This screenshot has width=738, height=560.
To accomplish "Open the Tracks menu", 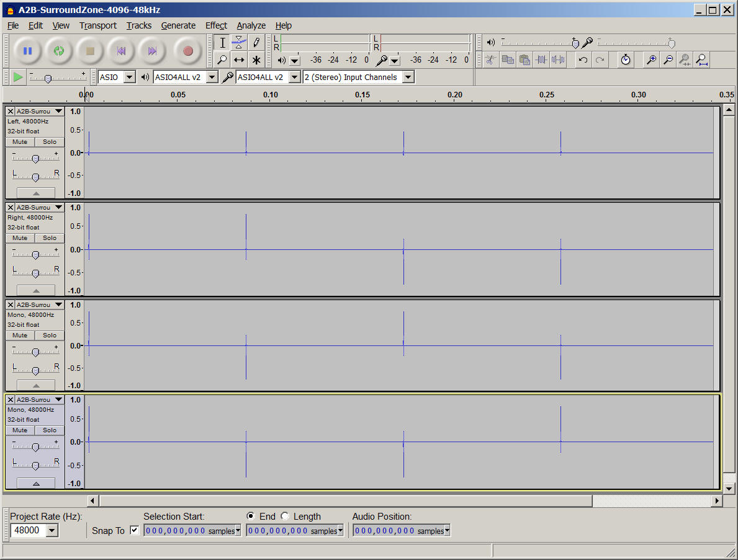I will [139, 25].
